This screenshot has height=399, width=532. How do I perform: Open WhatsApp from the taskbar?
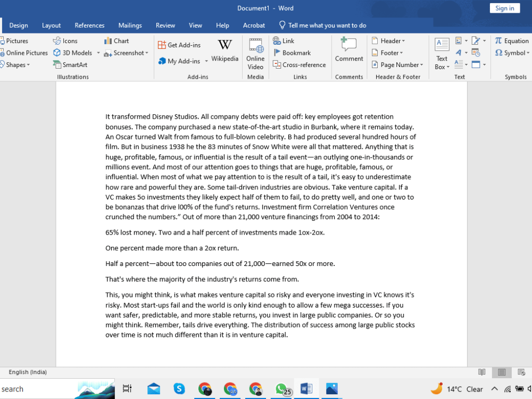pyautogui.click(x=281, y=389)
